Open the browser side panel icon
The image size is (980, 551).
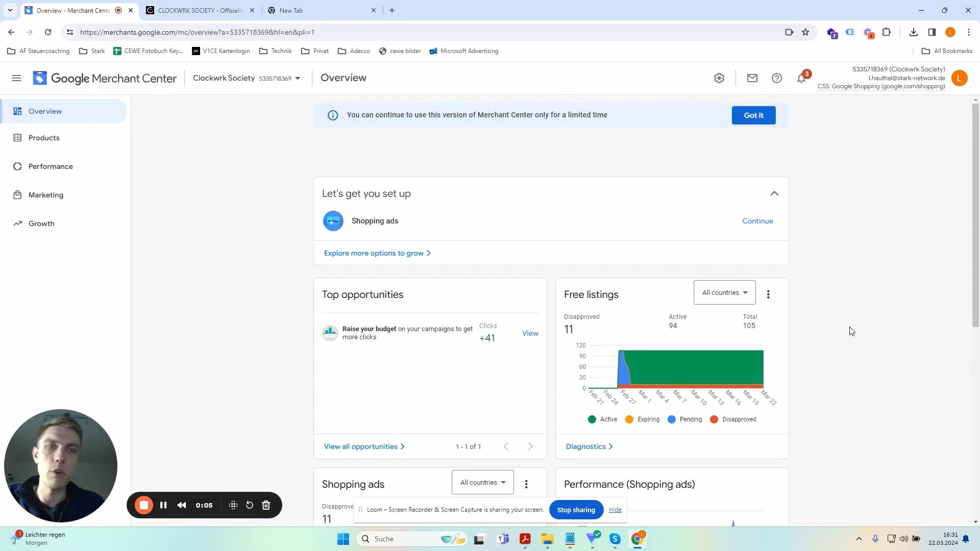tap(932, 32)
